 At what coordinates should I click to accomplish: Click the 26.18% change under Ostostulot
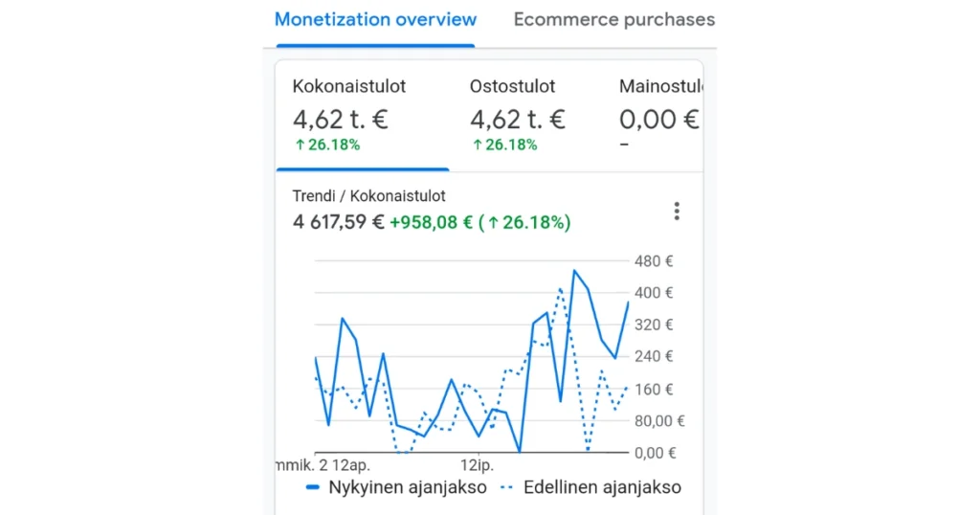pyautogui.click(x=505, y=145)
